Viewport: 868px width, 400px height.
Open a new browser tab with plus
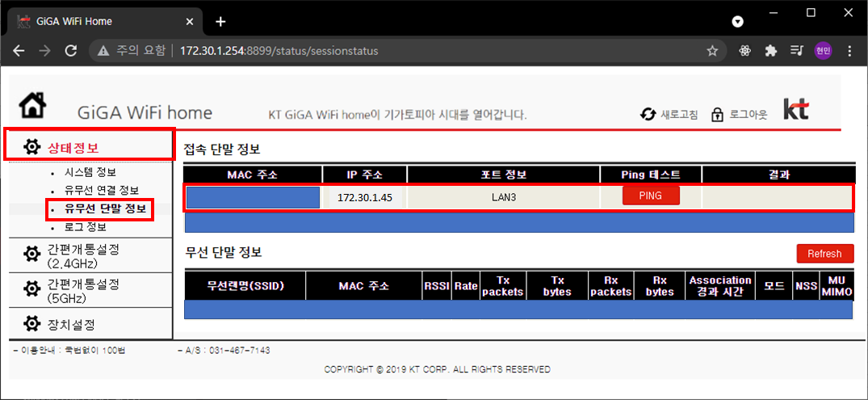coord(221,22)
